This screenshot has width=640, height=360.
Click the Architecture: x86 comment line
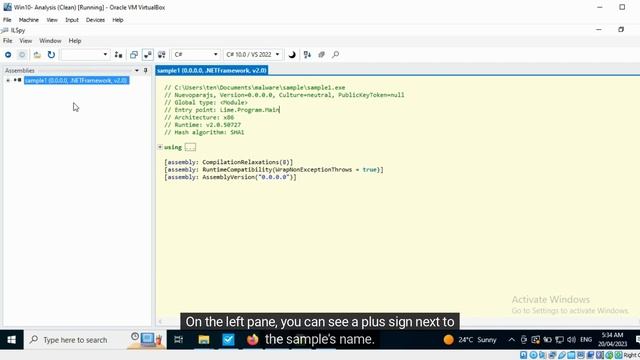(199, 117)
